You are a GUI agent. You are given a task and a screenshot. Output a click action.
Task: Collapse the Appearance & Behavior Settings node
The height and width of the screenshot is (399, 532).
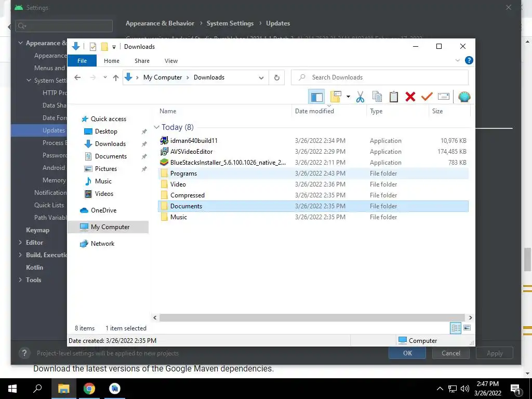[x=20, y=43]
